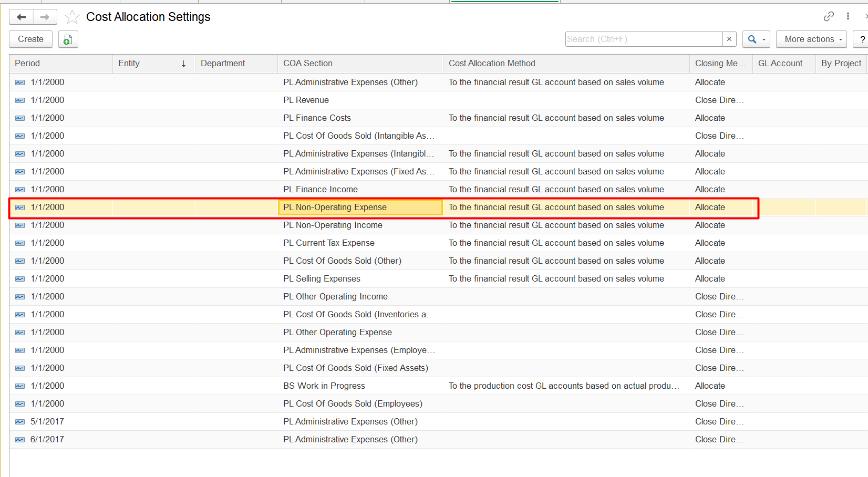
Task: Select the BS Work in Progress row
Action: click(x=324, y=386)
